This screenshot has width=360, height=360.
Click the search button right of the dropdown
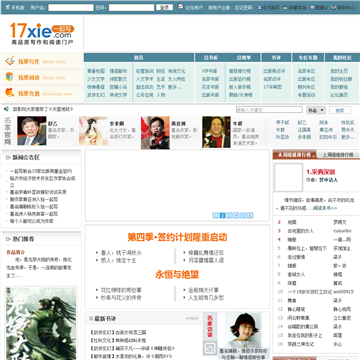pyautogui.click(x=340, y=110)
